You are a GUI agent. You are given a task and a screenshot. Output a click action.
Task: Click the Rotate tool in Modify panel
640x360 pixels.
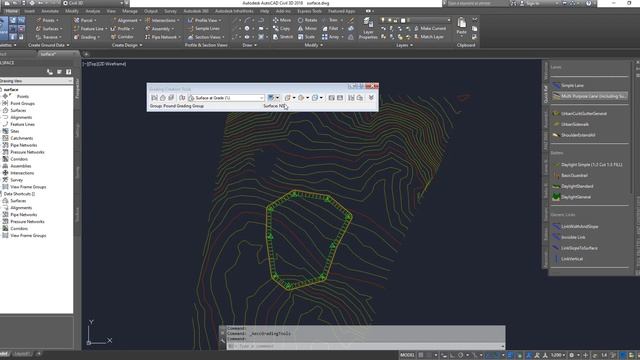pyautogui.click(x=307, y=20)
